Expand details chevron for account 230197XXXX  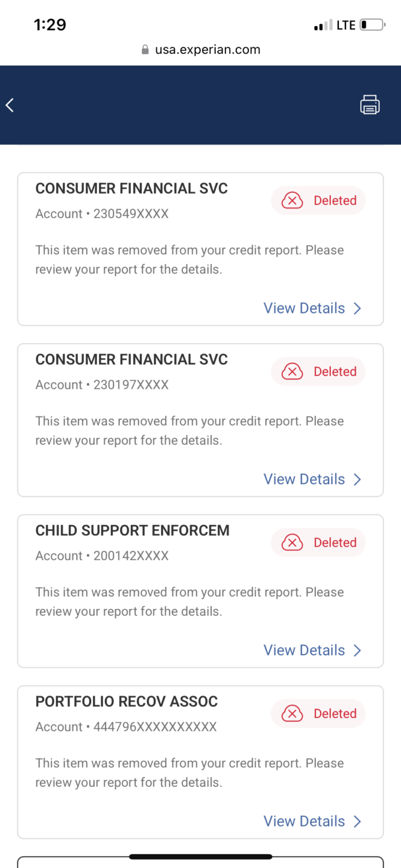pos(358,480)
